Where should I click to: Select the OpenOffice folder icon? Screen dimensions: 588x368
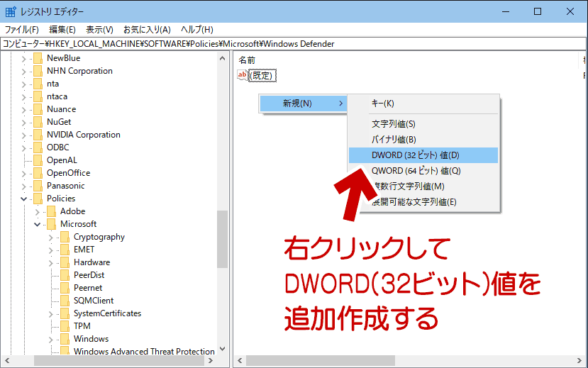pos(38,173)
